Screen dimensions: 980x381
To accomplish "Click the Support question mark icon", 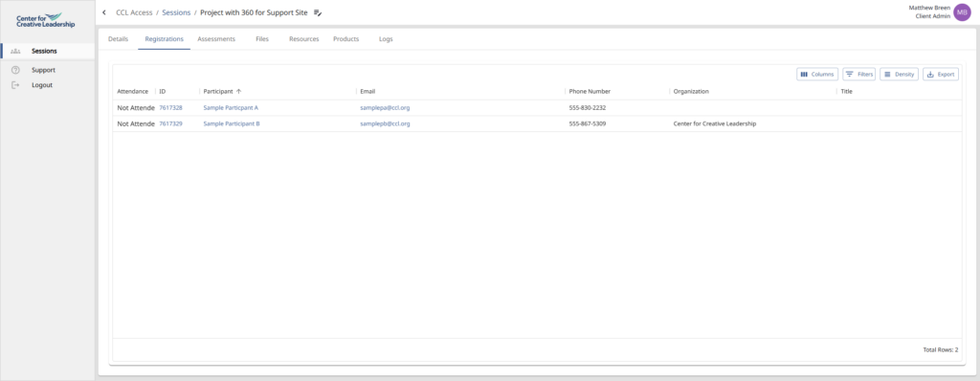I will coord(16,70).
